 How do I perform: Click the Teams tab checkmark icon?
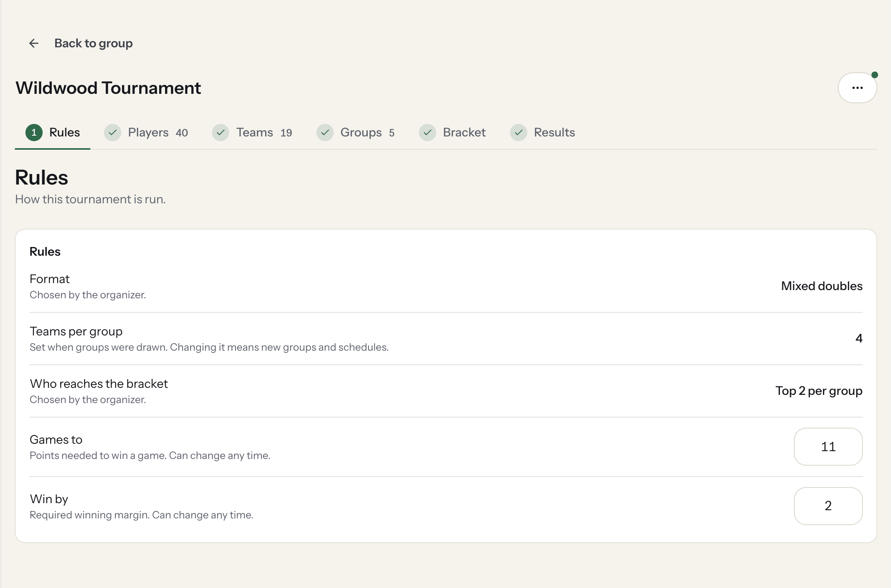221,133
